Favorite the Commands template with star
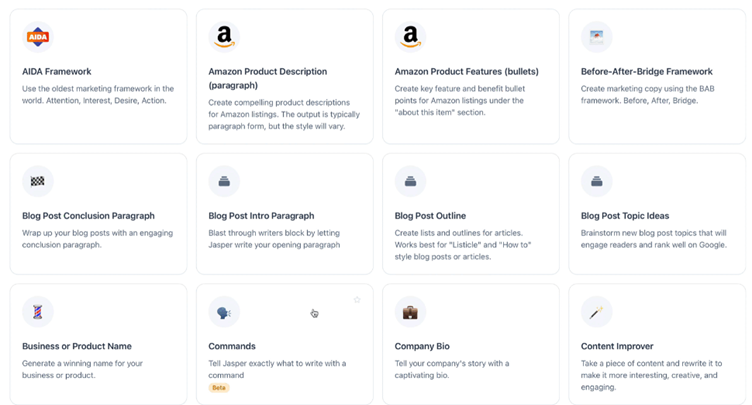This screenshot has width=752, height=405. tap(357, 300)
